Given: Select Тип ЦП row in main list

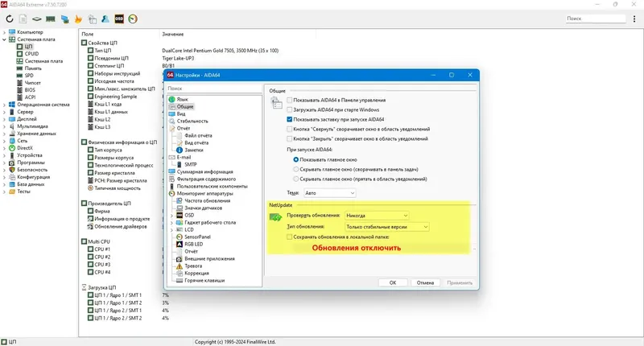Looking at the screenshot, I should click(x=103, y=51).
